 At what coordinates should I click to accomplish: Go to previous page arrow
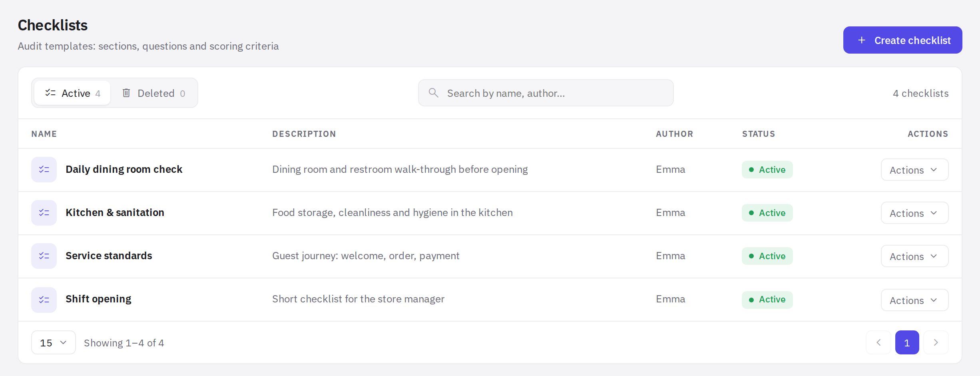pyautogui.click(x=878, y=342)
